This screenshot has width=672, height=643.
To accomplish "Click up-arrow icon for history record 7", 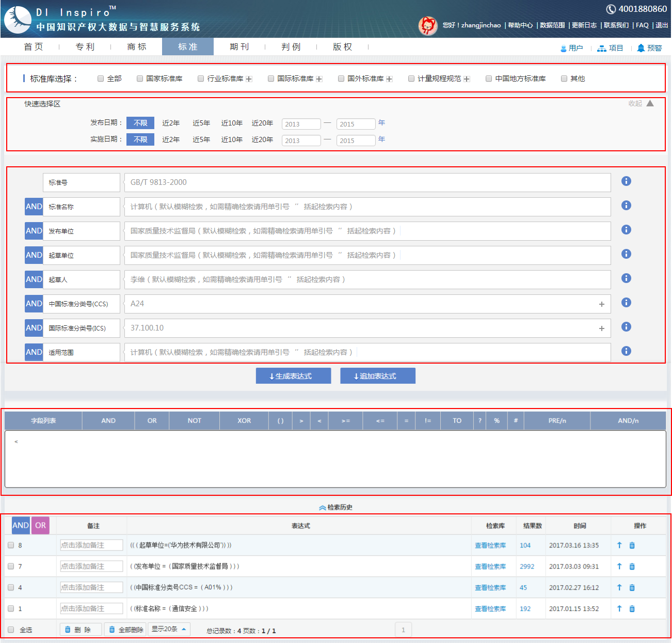I will tap(619, 567).
